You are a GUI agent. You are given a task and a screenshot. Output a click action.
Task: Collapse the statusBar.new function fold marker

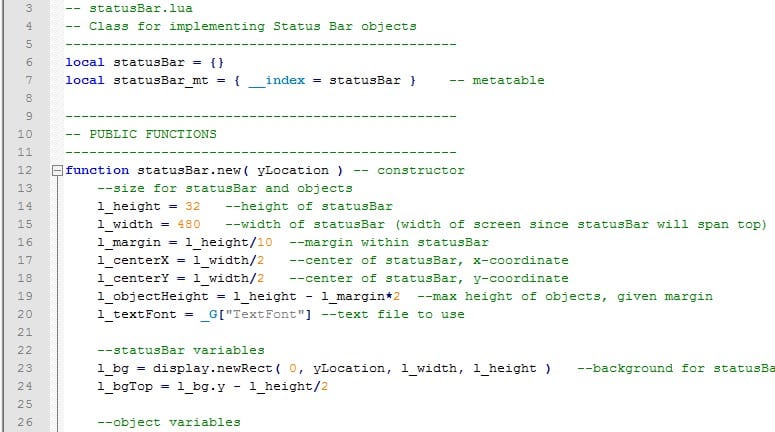(57, 171)
